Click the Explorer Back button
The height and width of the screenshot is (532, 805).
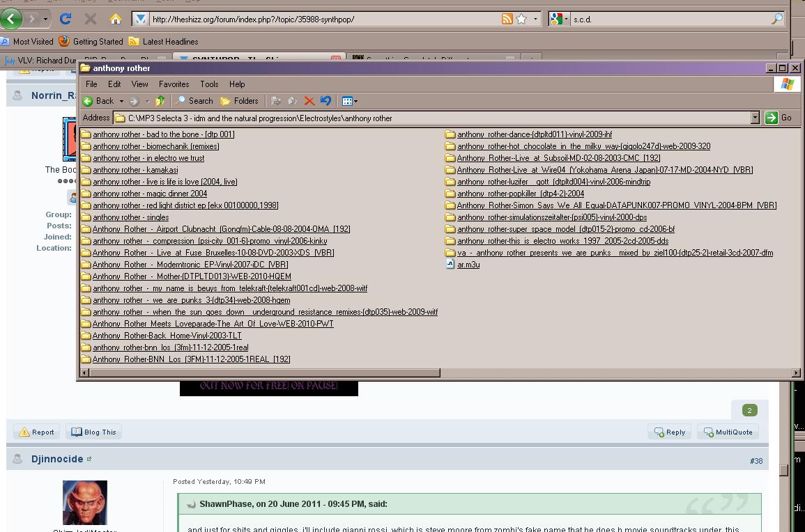click(x=98, y=101)
